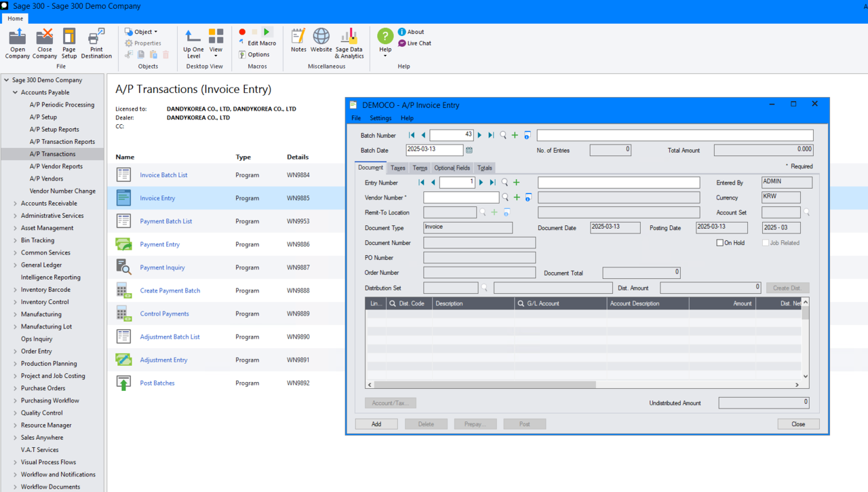Open the Invoice Batch List link

coord(163,175)
